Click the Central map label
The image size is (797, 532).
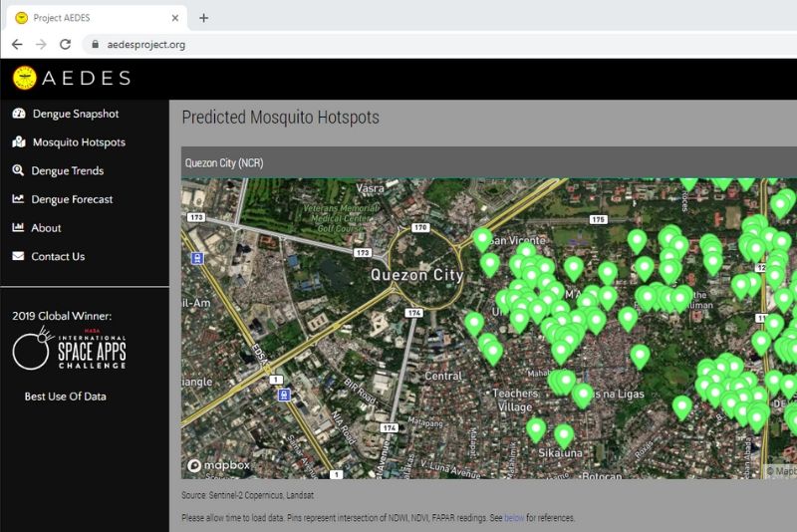tap(443, 376)
